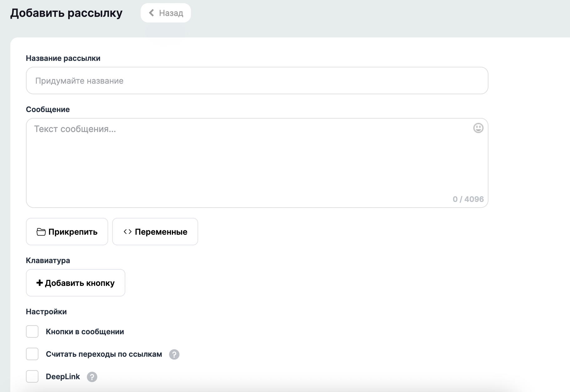Click the Название рассылки field label
This screenshot has width=570, height=392.
63,58
